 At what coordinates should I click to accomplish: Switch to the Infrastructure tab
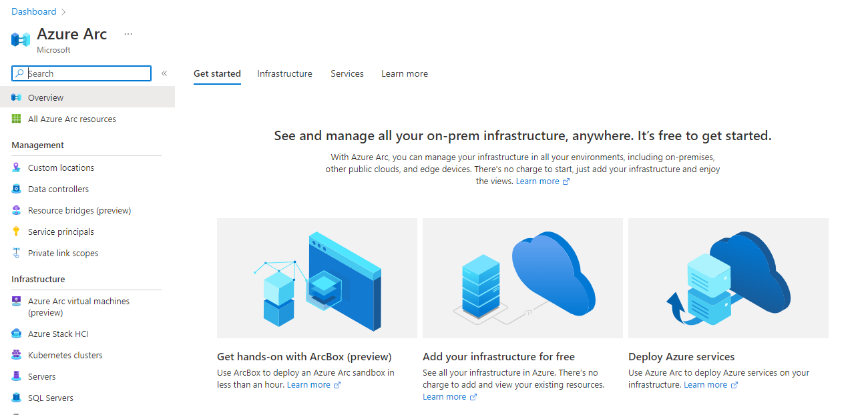coord(284,73)
